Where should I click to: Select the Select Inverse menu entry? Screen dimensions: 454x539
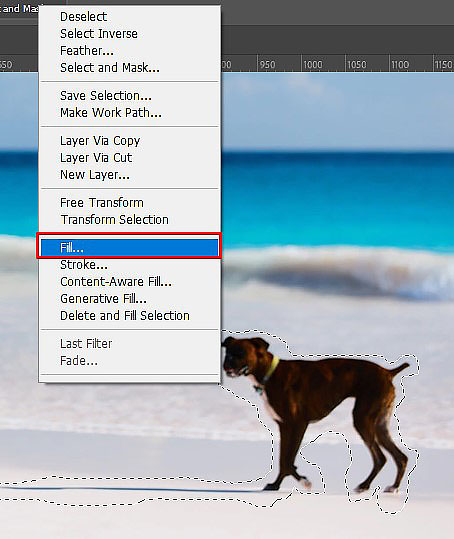[129, 34]
